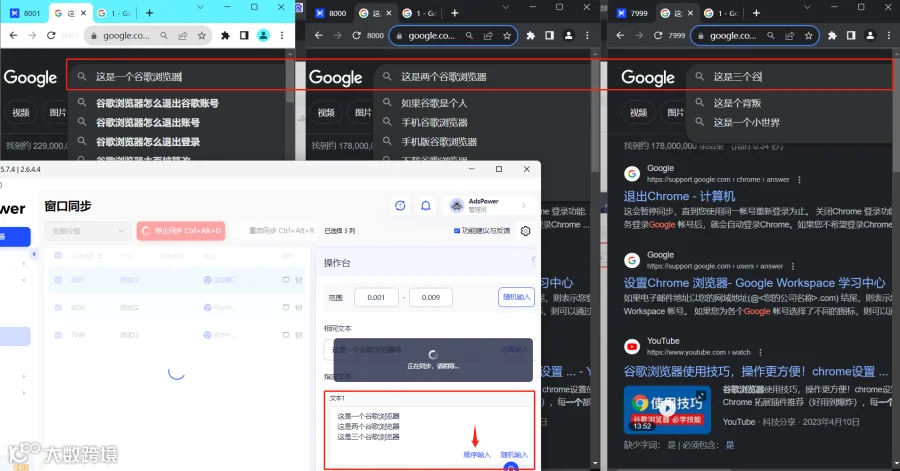The image size is (900, 471).
Task: Toggle the select-all checkbox in AdsPower table header
Action: point(58,255)
